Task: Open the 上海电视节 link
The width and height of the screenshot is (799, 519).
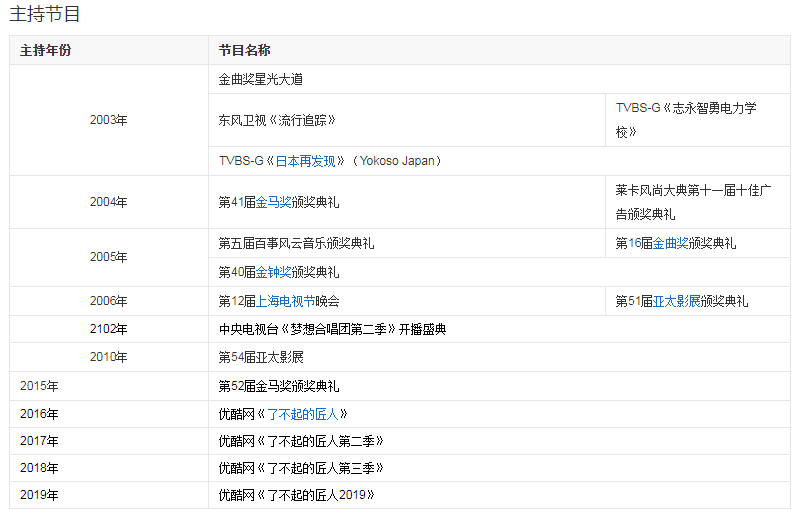Action: [286, 301]
